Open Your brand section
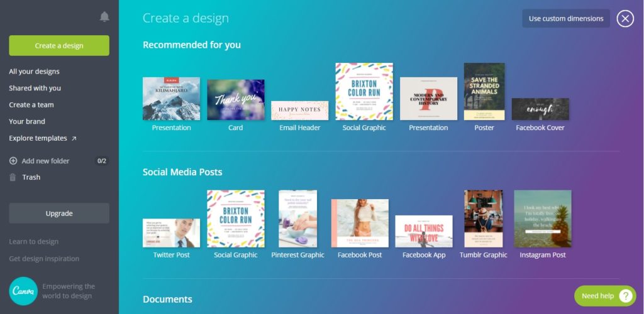 point(27,121)
